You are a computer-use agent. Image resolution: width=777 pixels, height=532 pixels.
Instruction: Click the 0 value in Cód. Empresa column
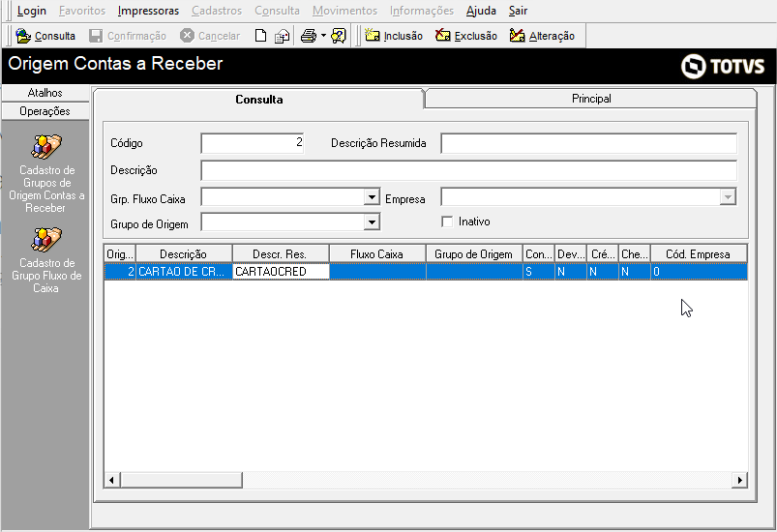699,272
